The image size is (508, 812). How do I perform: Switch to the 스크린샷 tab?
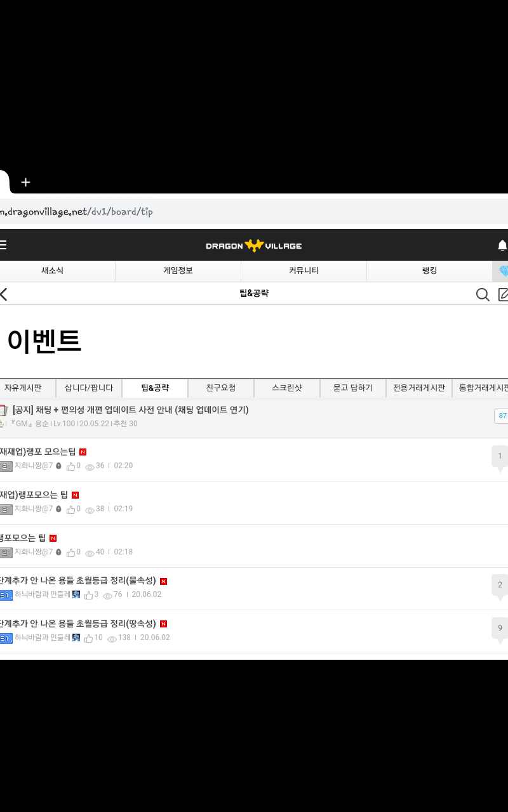click(x=287, y=388)
